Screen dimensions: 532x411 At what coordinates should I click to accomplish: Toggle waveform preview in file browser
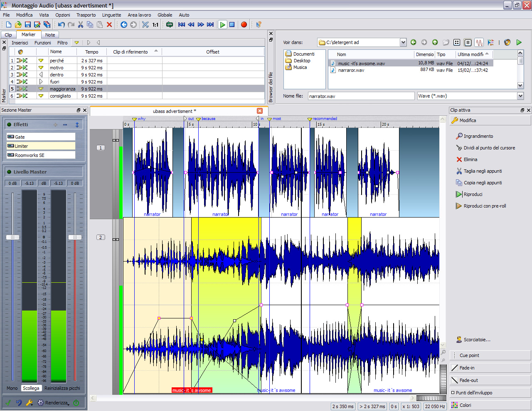(479, 42)
